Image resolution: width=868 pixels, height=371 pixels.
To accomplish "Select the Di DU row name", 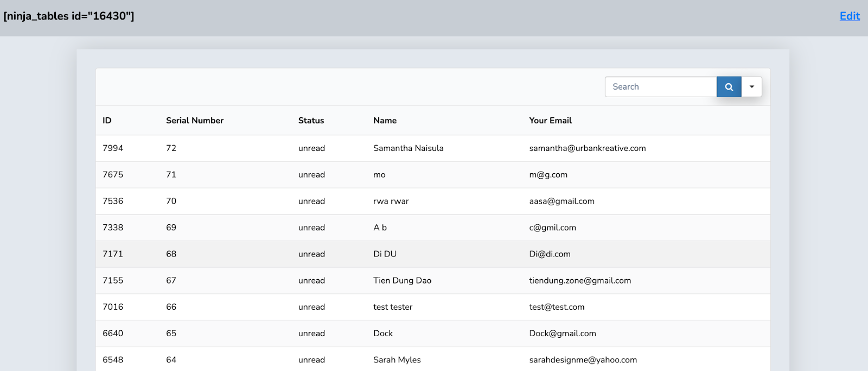I will coord(385,254).
